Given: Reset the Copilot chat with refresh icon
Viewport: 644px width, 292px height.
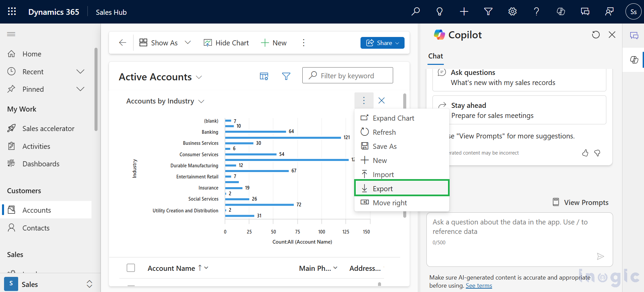Looking at the screenshot, I should (596, 35).
